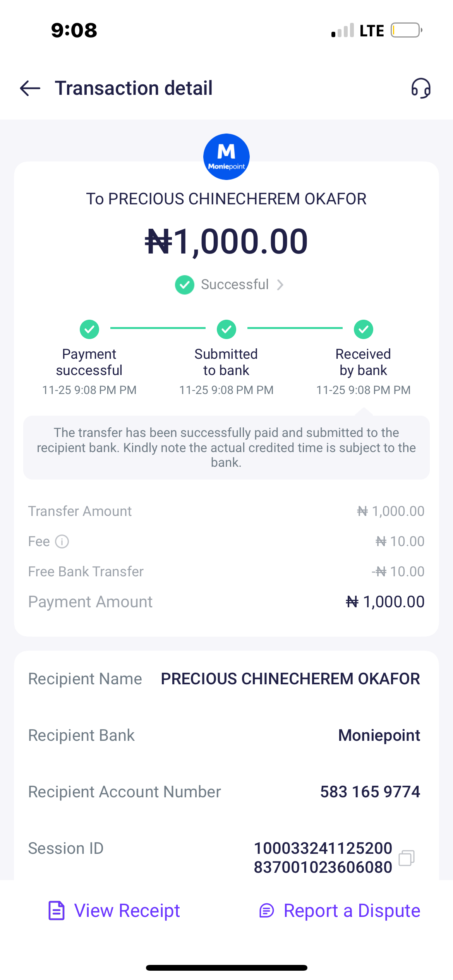Select Report a Dispute

click(352, 910)
